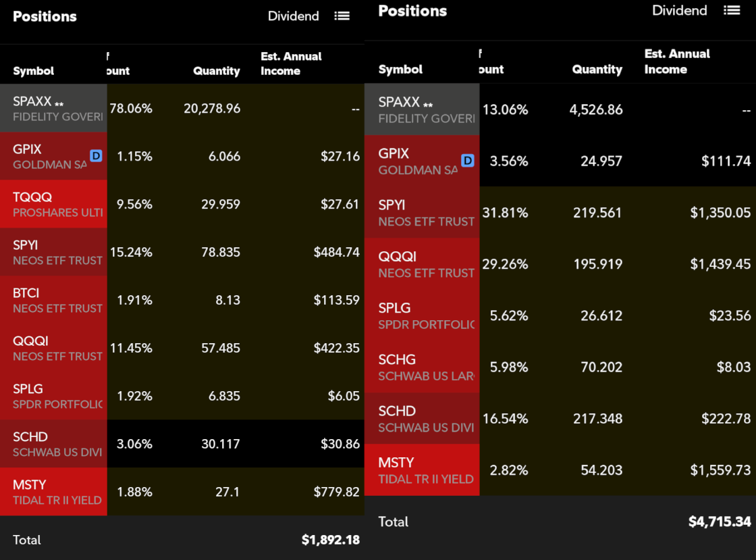Click the blue D badge on left GPIX row
The height and width of the screenshot is (560, 756).
96,156
